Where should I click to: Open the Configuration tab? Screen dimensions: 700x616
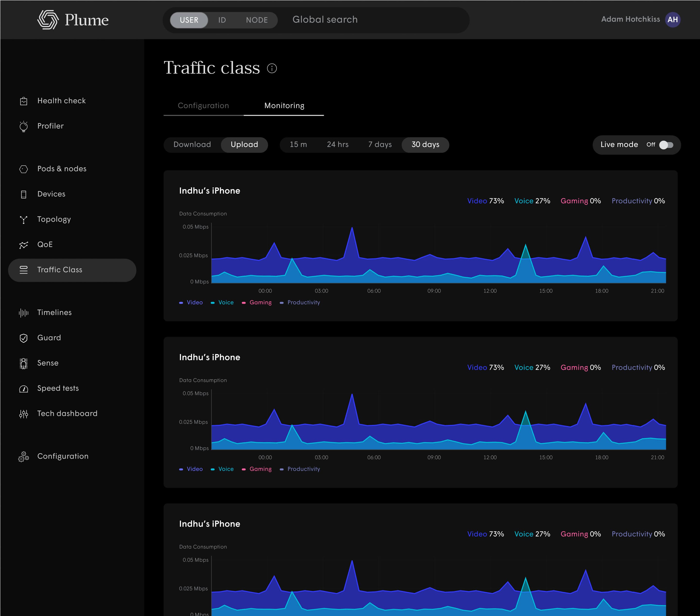pyautogui.click(x=203, y=106)
